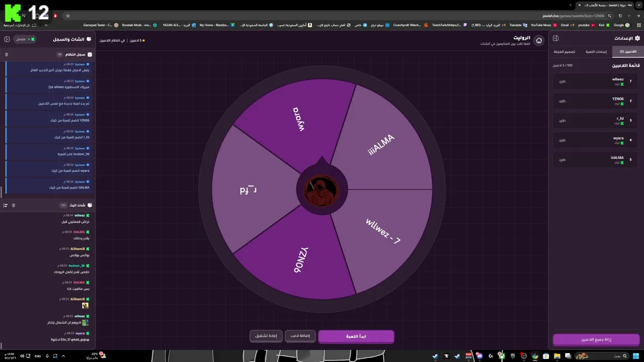Toggle stream chat filter list icon
The width and height of the screenshot is (644, 362).
(x=6, y=205)
